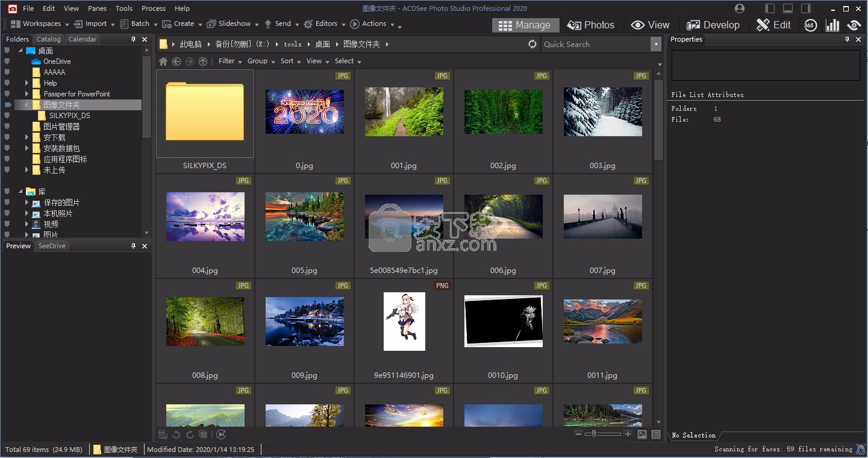Expand Passper for PowerPoint folder
The width and height of the screenshot is (868, 458).
pos(27,94)
